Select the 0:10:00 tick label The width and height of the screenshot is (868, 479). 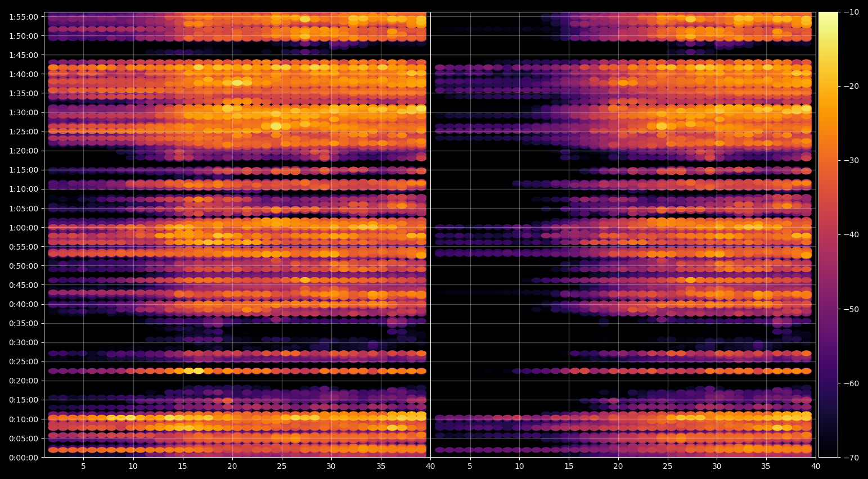pos(24,419)
